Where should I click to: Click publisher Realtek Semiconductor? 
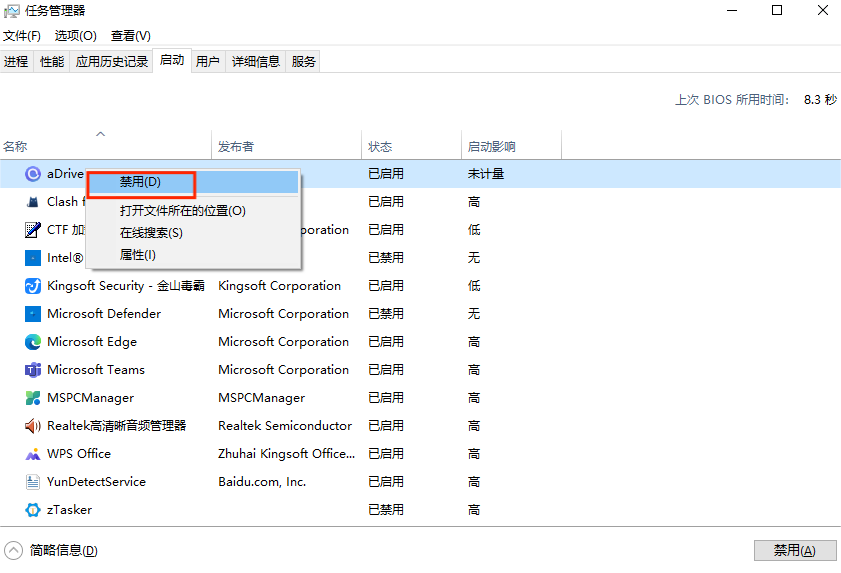point(285,426)
